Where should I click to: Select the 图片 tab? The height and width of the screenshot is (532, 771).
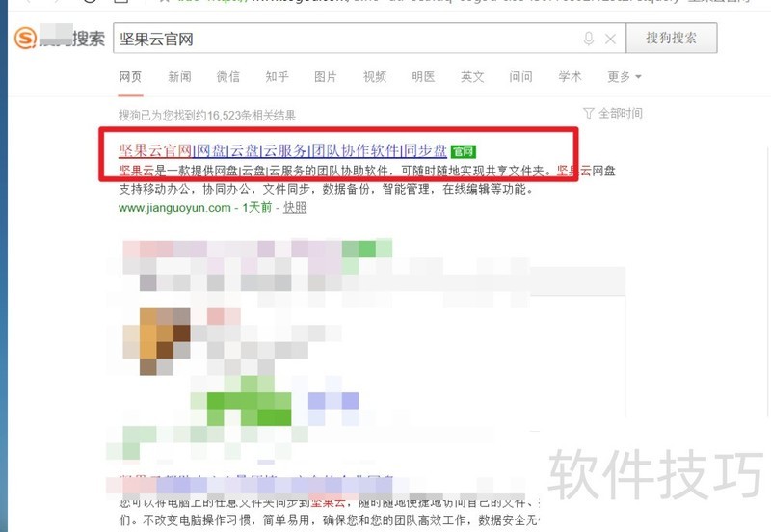(326, 77)
